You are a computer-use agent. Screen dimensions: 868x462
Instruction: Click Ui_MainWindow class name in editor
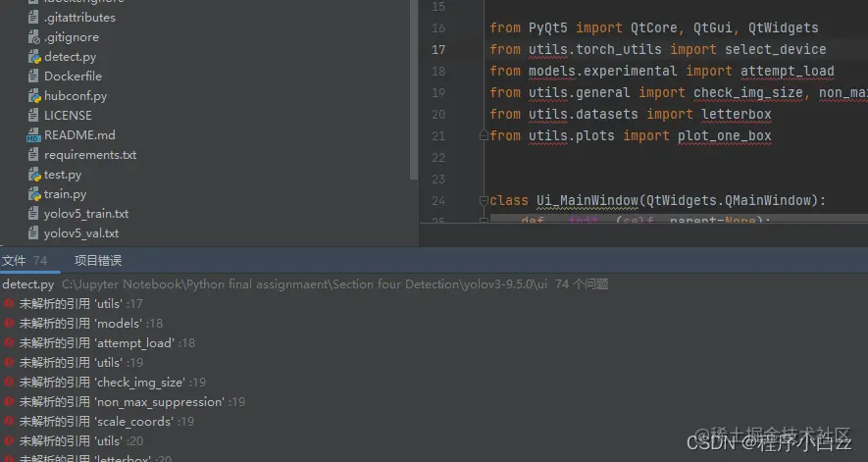click(587, 200)
